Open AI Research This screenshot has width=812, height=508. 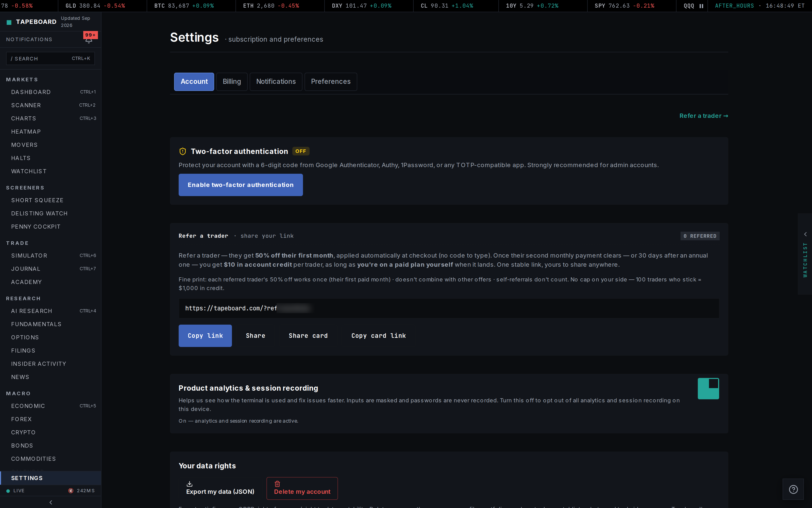[51, 311]
